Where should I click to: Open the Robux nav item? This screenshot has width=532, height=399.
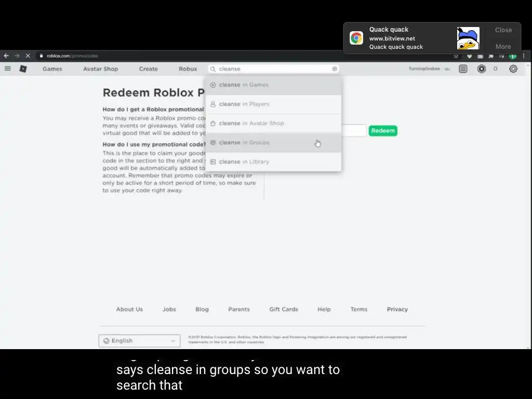pyautogui.click(x=188, y=69)
